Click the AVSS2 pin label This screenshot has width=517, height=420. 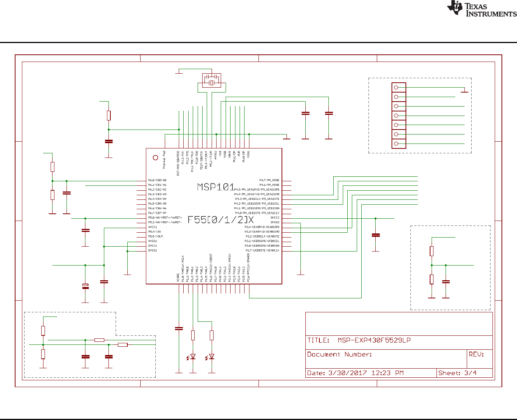point(215,156)
